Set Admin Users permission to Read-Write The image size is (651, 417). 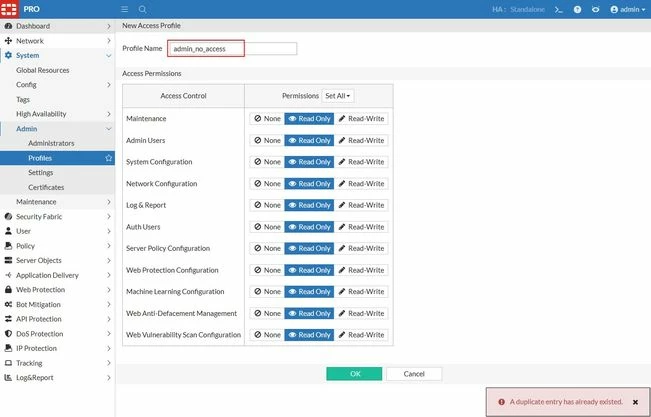(361, 140)
